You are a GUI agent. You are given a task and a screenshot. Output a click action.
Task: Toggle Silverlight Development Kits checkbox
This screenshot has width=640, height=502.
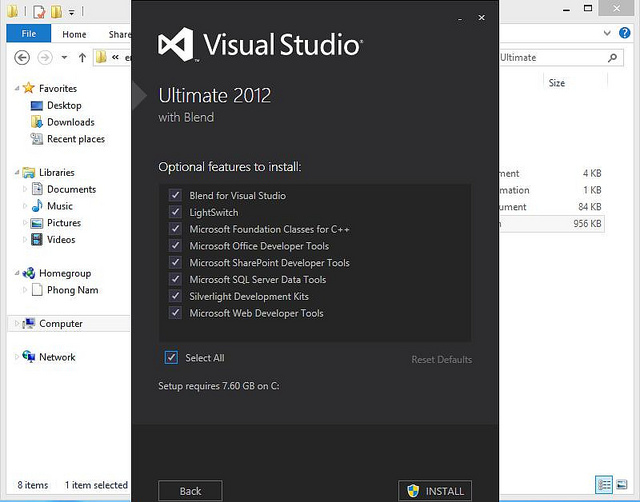click(x=175, y=296)
